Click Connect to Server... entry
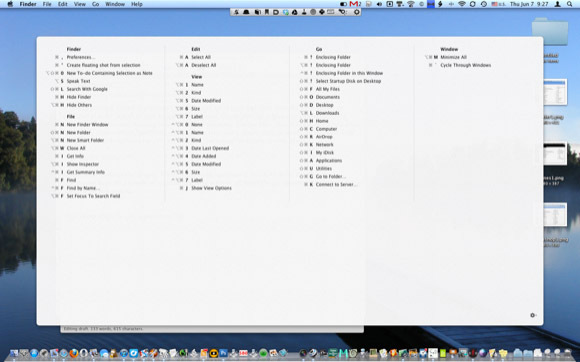This screenshot has height=362, width=580. tap(336, 184)
